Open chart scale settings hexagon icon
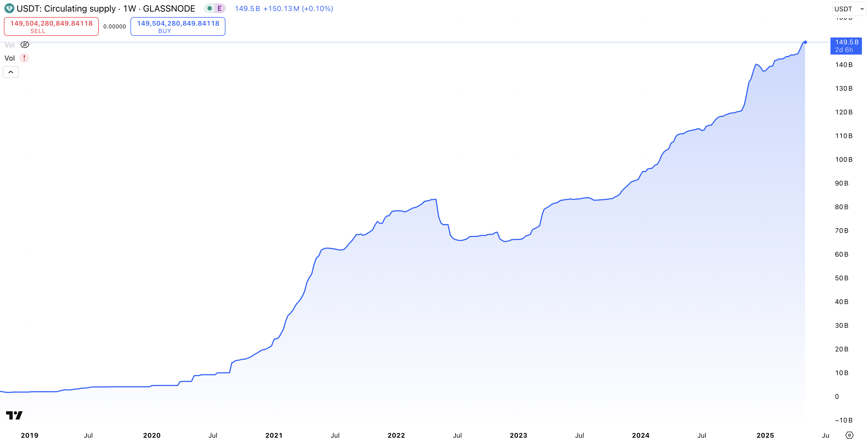The height and width of the screenshot is (441, 868). click(x=849, y=435)
